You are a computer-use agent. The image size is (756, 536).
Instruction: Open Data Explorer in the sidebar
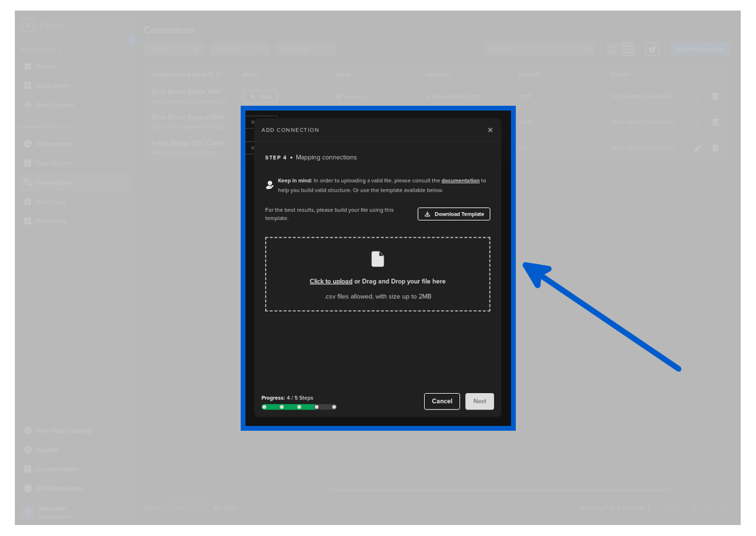tap(55, 105)
